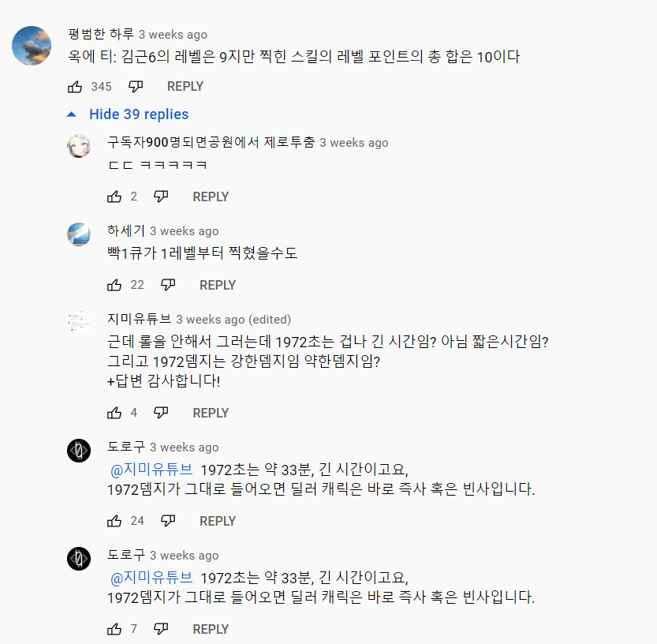This screenshot has width=657, height=644.
Task: Dislike 하세기's reply
Action: point(167,285)
